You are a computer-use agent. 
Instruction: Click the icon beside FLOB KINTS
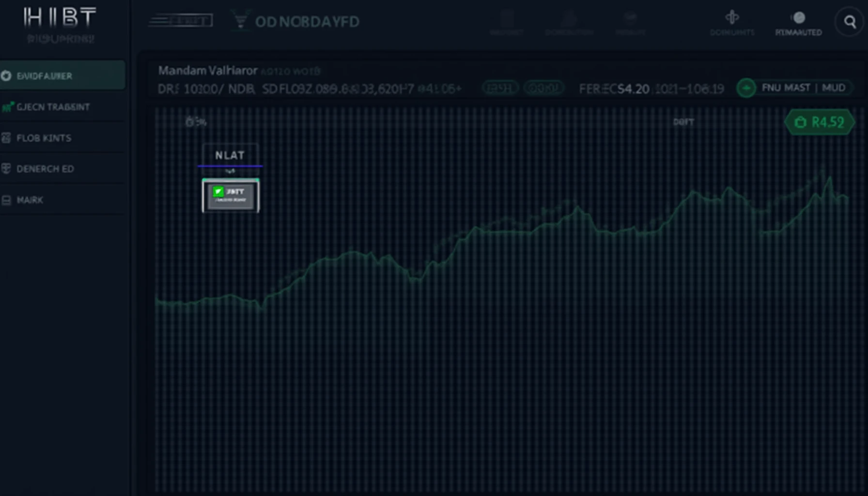6,138
